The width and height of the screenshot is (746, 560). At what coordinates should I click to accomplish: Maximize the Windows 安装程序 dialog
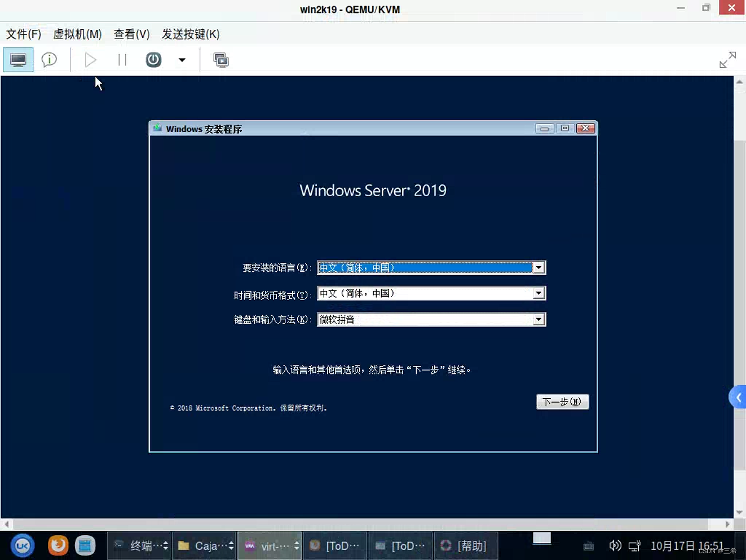pyautogui.click(x=564, y=129)
